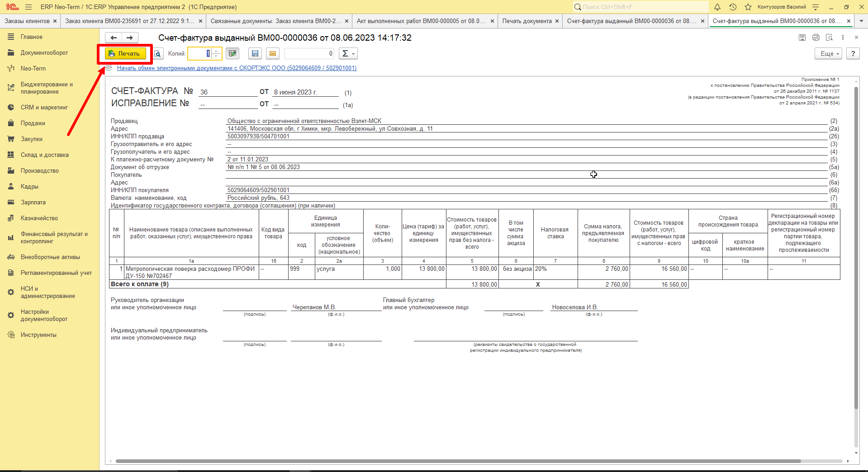Open favorites star icon
This screenshot has width=868, height=472.
pyautogui.click(x=748, y=7)
